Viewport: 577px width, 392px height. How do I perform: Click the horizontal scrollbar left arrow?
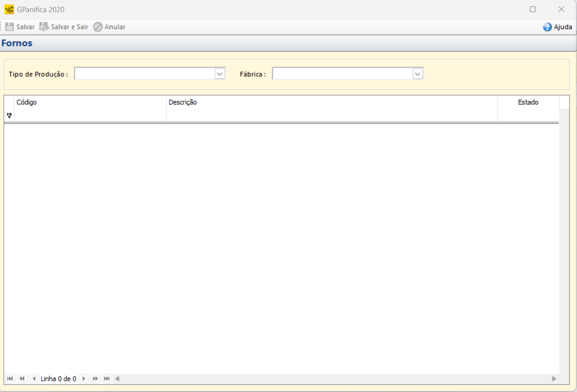tap(117, 378)
